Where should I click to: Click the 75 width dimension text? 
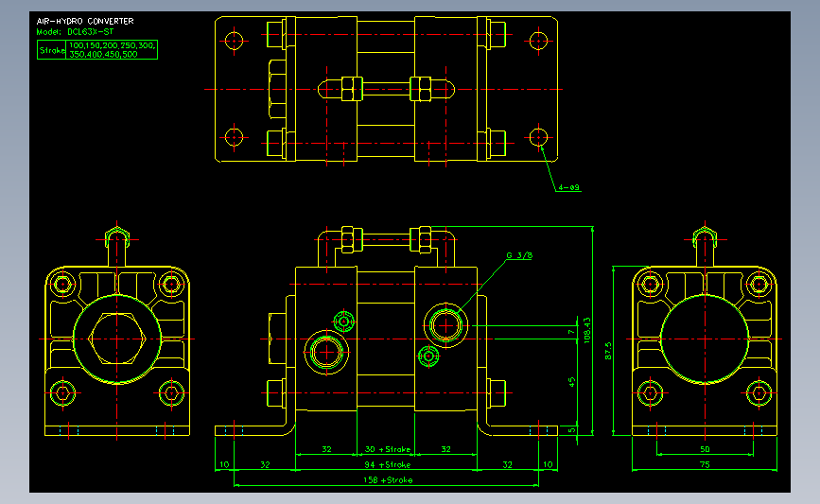click(x=705, y=464)
